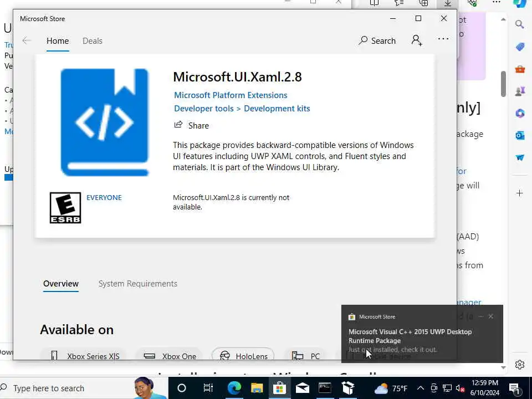The width and height of the screenshot is (532, 399).
Task: Open the Edge sidebar Drop paper-plane icon
Action: pos(520,157)
